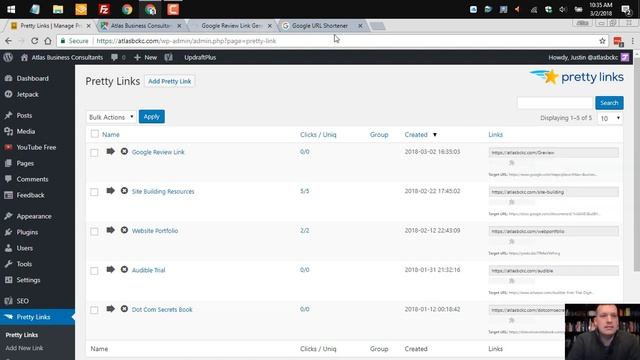Click the Search button
This screenshot has width=640, height=360.
click(x=609, y=103)
